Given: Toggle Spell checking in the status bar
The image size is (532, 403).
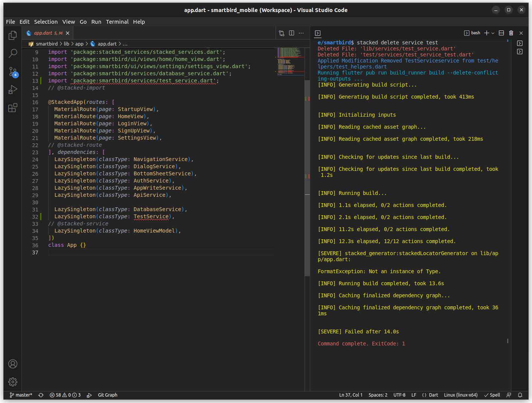Looking at the screenshot, I should [492, 395].
